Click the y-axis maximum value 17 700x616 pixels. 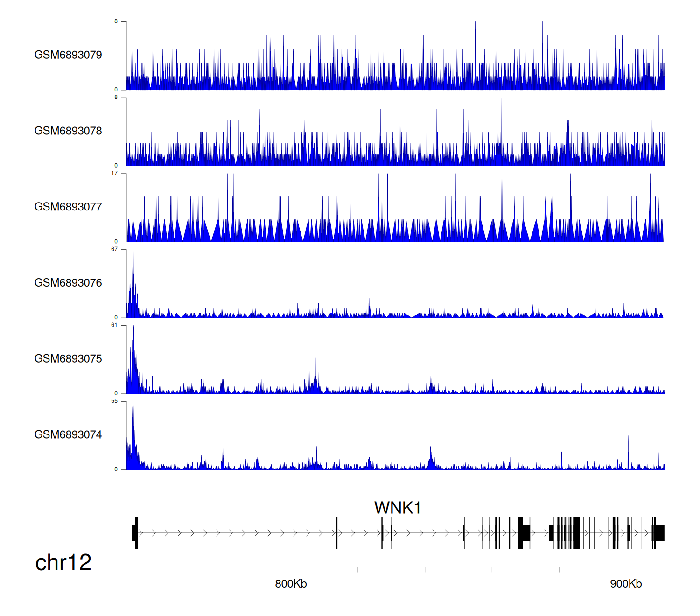click(x=114, y=174)
